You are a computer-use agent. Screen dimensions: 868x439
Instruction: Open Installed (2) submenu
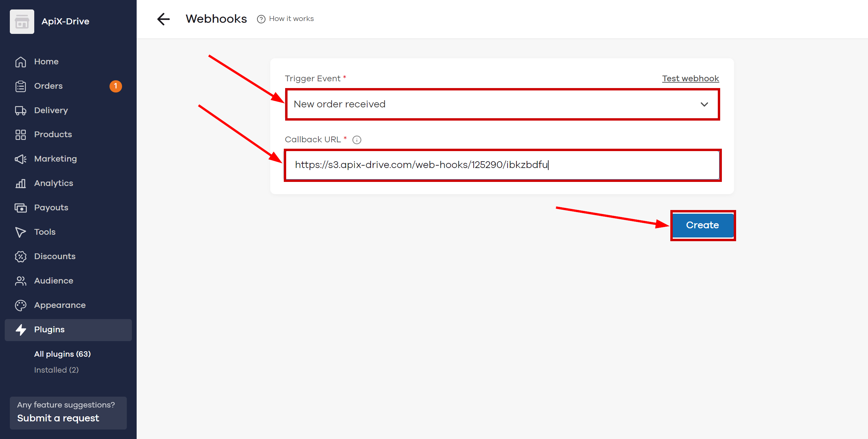pyautogui.click(x=56, y=370)
